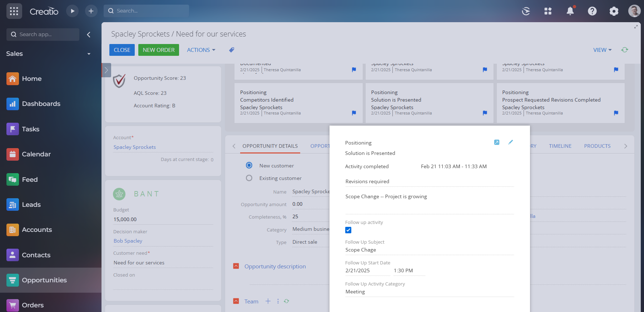Open the notifications bell

click(570, 11)
